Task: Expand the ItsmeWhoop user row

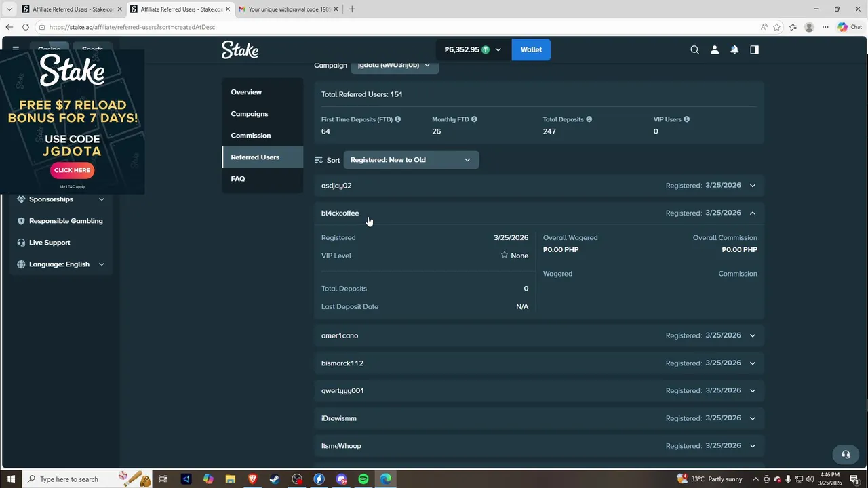Action: [x=538, y=446]
